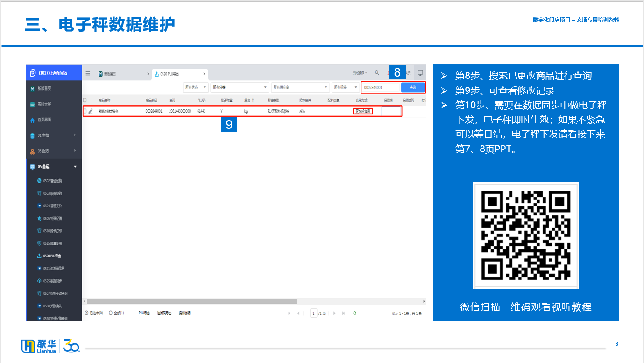Close the 0520 PLU导出 tab

coord(204,74)
